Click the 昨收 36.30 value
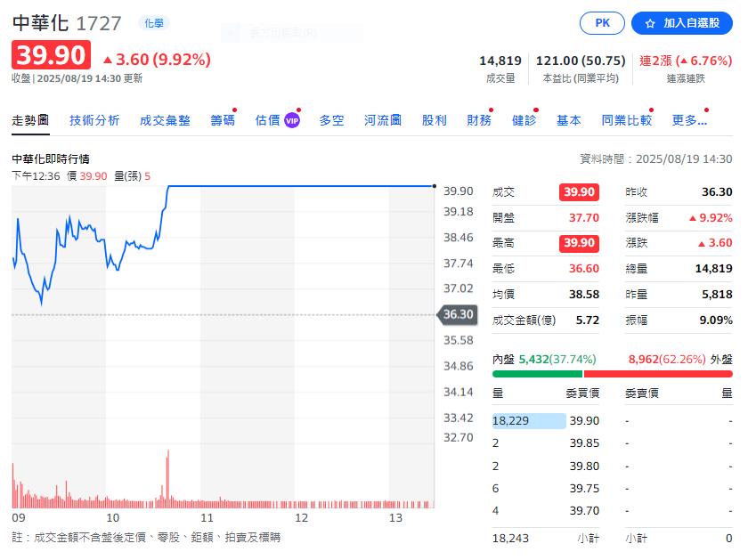This screenshot has height=560, width=748. point(717,191)
